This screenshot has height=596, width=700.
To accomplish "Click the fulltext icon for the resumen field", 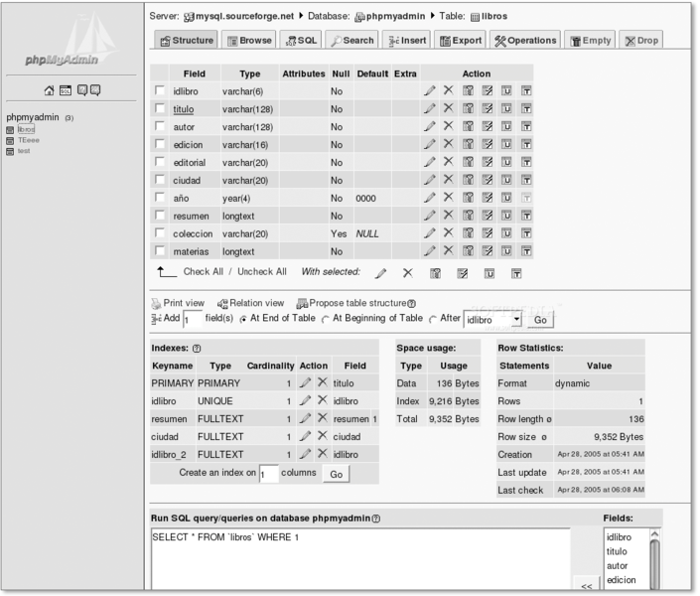I will [x=527, y=216].
